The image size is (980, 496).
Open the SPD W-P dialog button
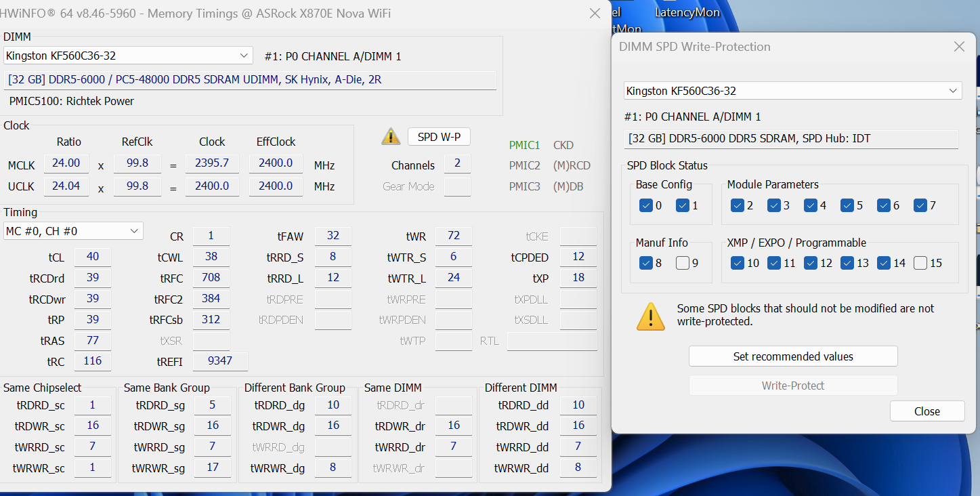(439, 137)
